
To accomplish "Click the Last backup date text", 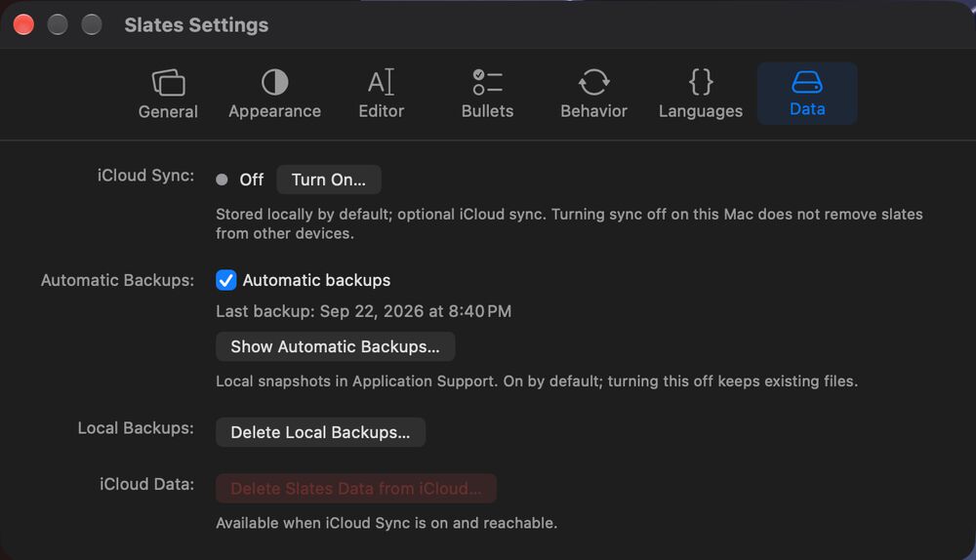I will 363,311.
